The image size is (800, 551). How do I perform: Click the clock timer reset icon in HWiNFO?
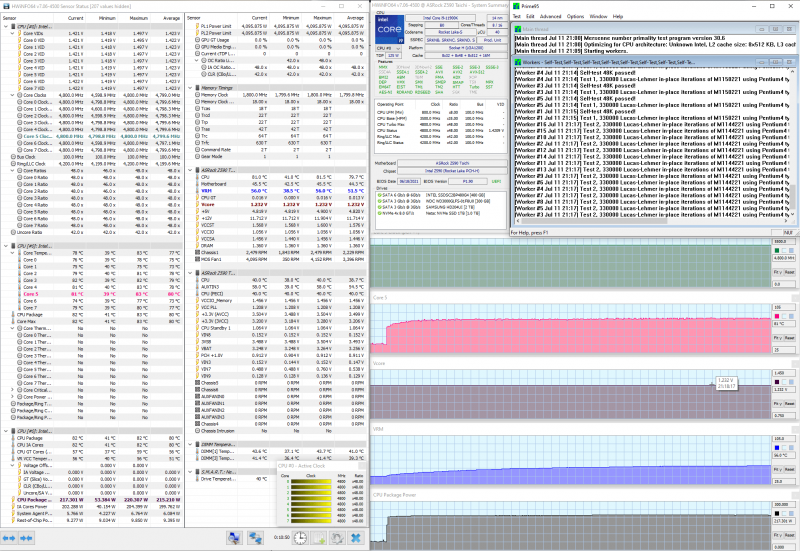301,538
